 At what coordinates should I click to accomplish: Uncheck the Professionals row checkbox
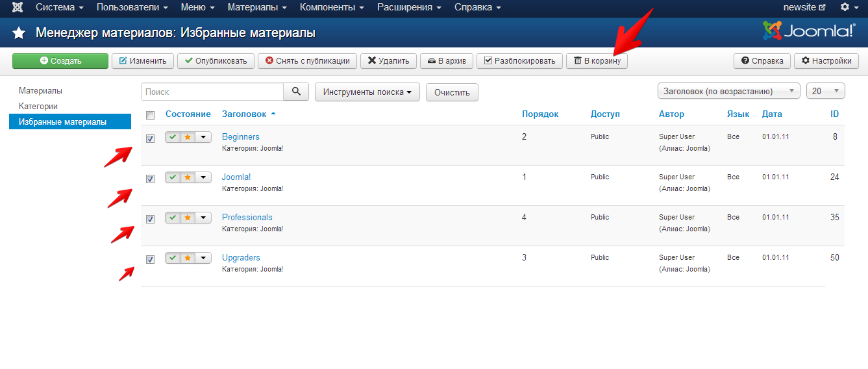[x=151, y=220]
